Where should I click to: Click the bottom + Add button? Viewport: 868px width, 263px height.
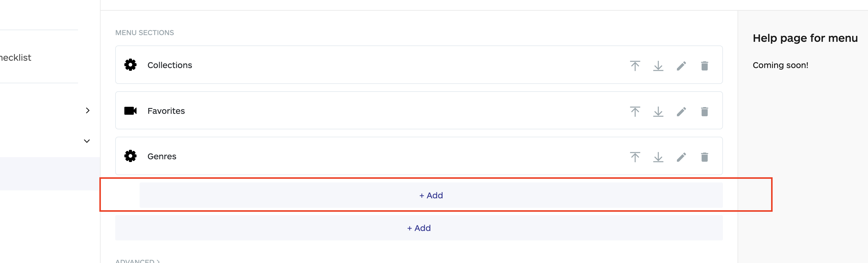point(419,228)
